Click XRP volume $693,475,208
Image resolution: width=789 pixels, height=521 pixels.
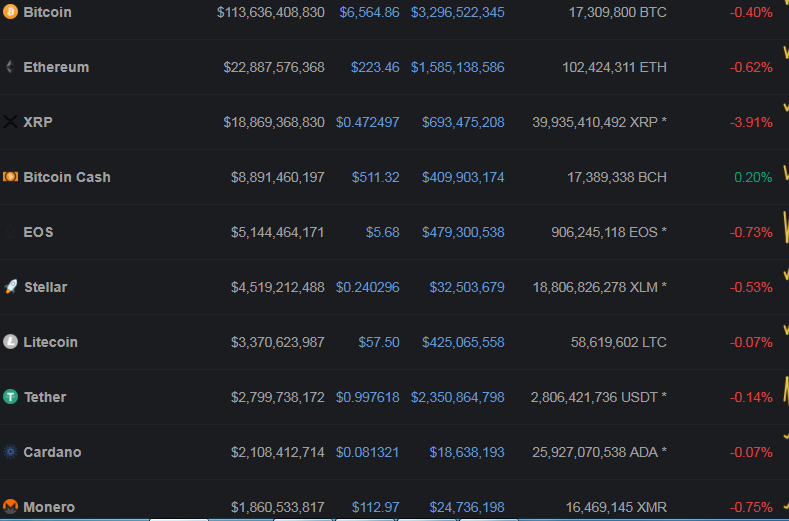coord(463,122)
